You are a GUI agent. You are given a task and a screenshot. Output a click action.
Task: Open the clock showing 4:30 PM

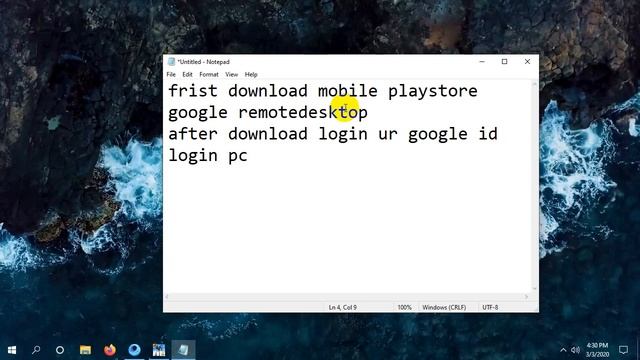597,350
